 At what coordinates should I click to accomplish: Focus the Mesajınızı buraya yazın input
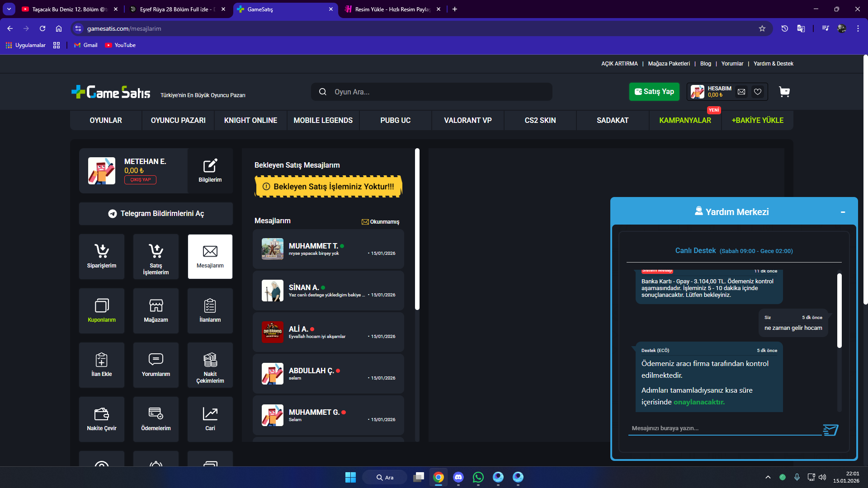[x=725, y=428]
